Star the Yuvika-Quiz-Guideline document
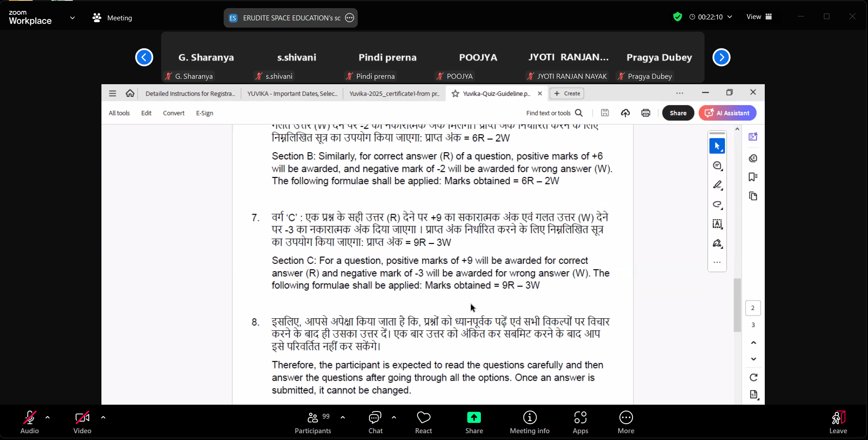 [456, 94]
